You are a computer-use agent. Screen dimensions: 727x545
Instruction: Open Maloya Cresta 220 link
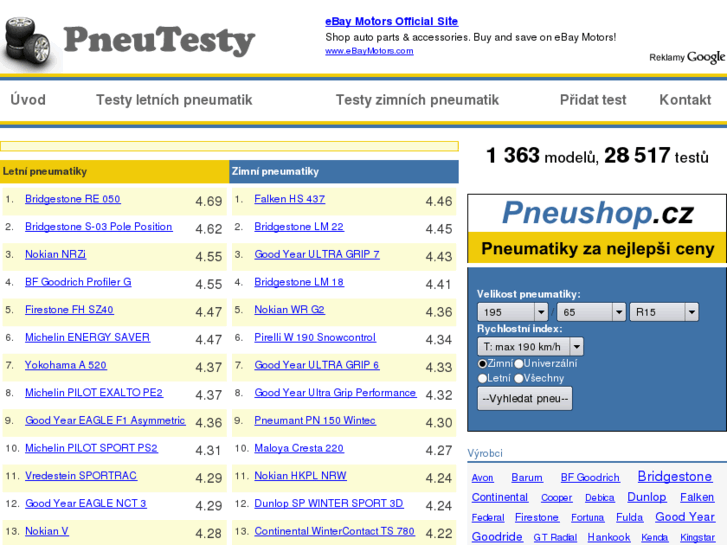299,448
